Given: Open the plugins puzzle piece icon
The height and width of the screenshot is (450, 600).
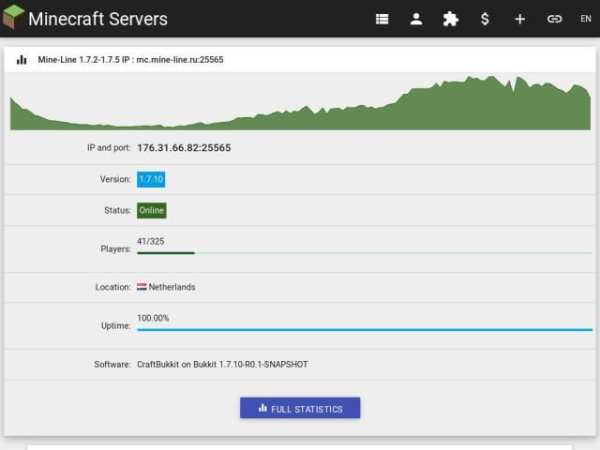Looking at the screenshot, I should pyautogui.click(x=450, y=19).
